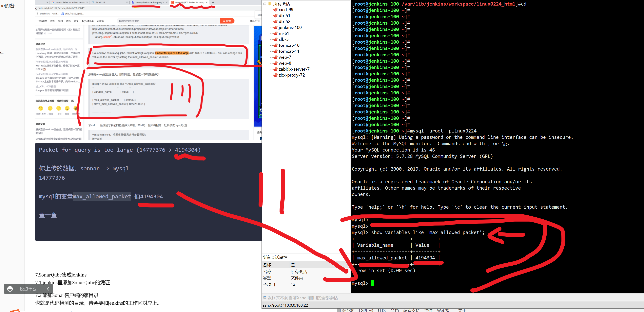
Task: Open the MyGitHub nav link
Action: point(88,21)
